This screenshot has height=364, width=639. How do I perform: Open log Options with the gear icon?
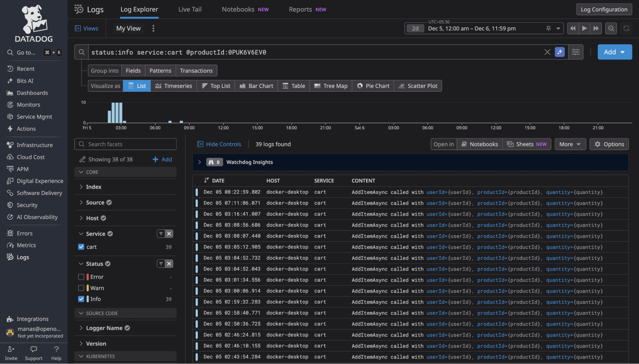pyautogui.click(x=609, y=144)
